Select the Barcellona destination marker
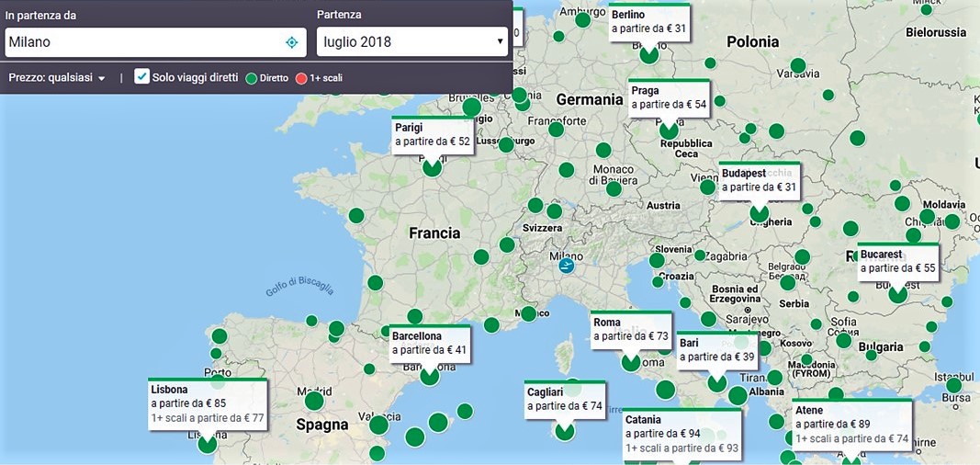 [x=429, y=375]
